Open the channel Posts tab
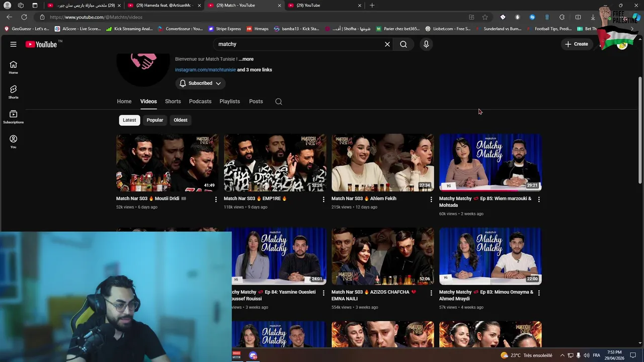Viewport: 644px width, 362px height. coord(256,102)
